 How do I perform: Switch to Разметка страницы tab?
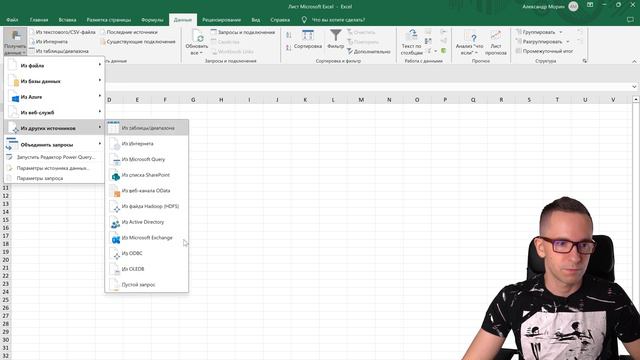tap(109, 20)
